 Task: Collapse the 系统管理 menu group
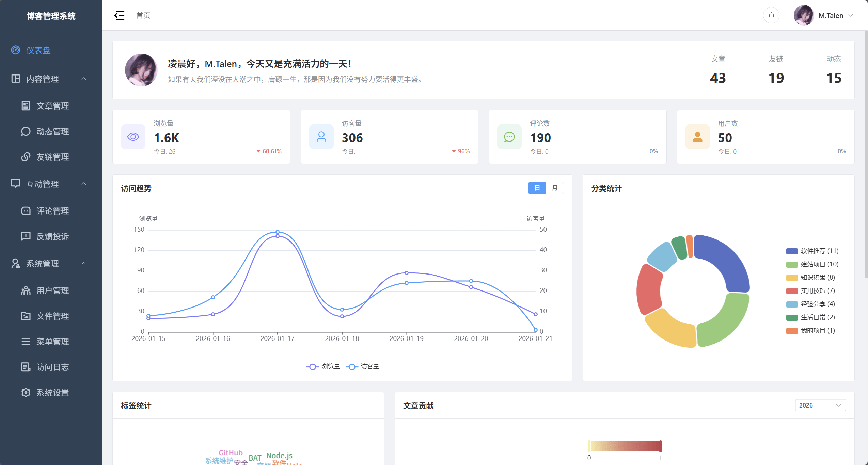(x=84, y=263)
